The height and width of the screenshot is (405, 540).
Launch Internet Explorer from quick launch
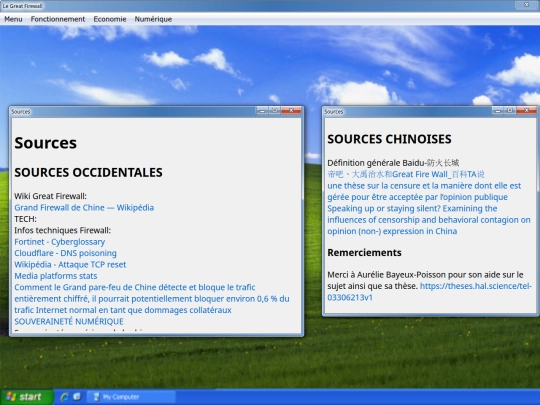[64, 397]
